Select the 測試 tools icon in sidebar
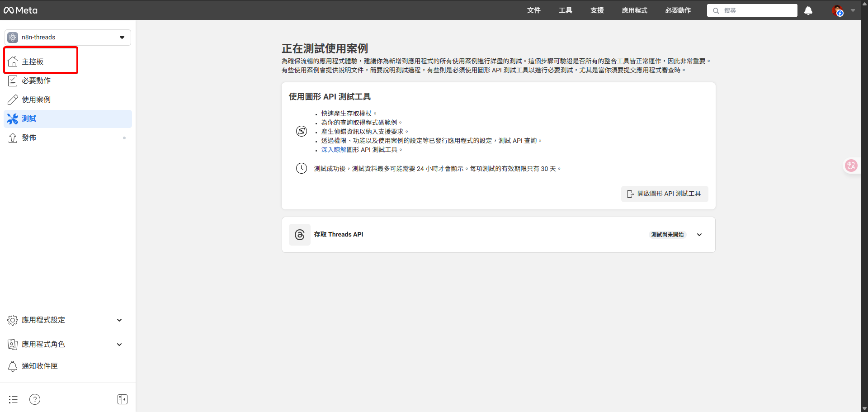 [13, 118]
